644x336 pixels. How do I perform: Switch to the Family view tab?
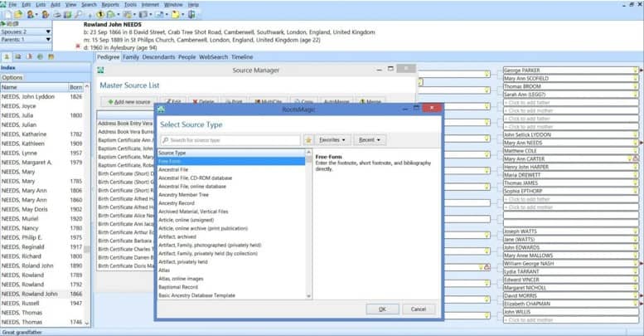[131, 57]
